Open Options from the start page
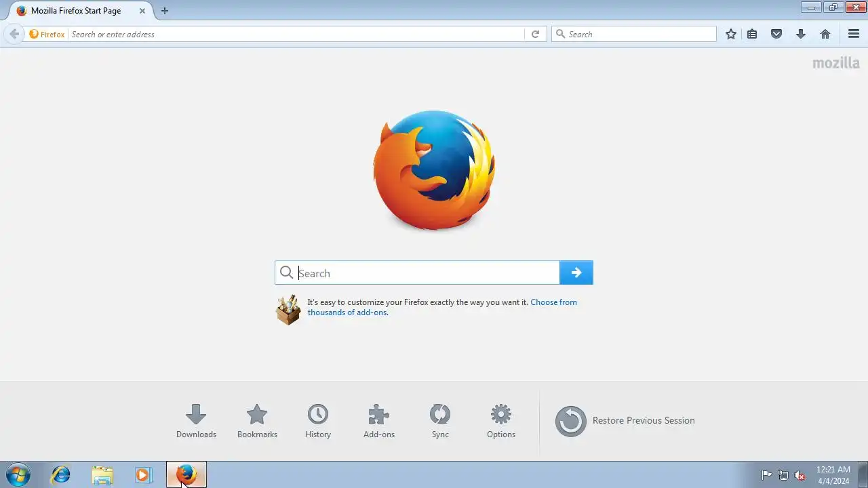This screenshot has height=488, width=868. point(501,421)
